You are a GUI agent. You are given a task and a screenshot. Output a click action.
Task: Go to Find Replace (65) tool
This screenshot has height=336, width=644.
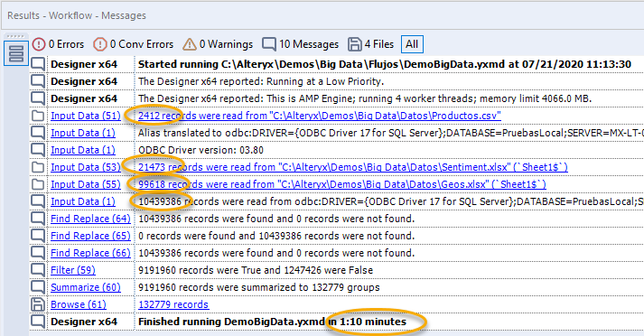(x=90, y=236)
